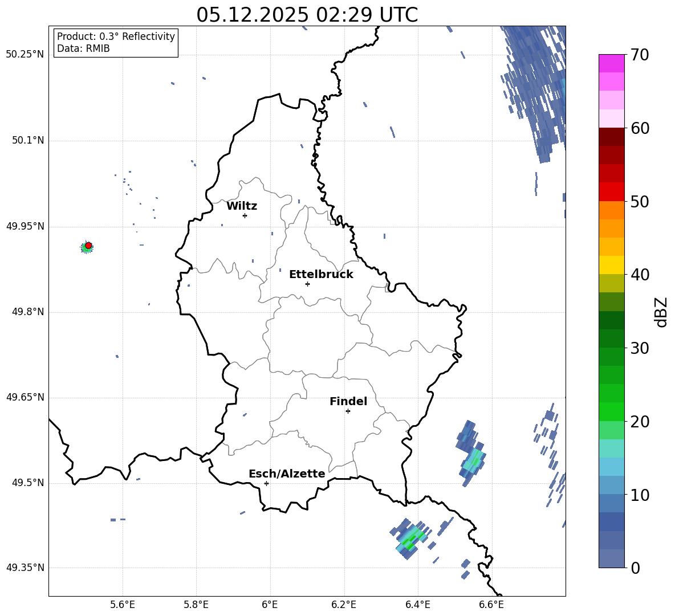Pick the bright red swatch just above 50
This screenshot has height=616, width=675.
(x=611, y=191)
